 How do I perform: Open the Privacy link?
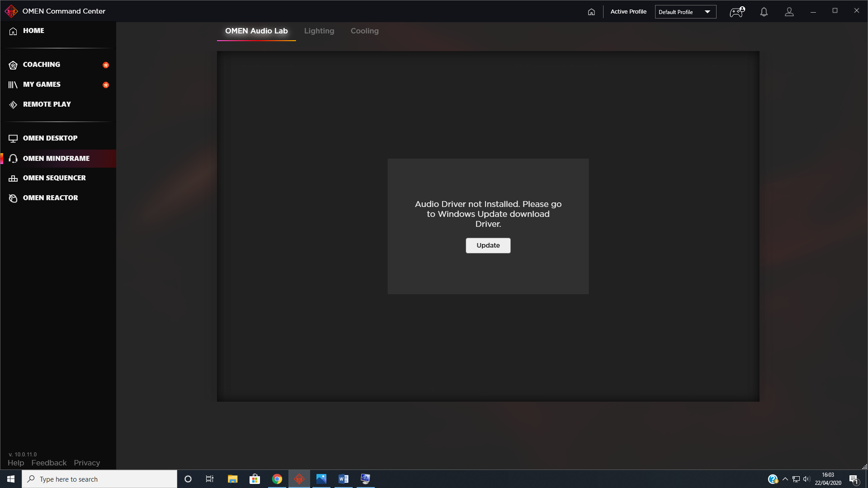87,463
